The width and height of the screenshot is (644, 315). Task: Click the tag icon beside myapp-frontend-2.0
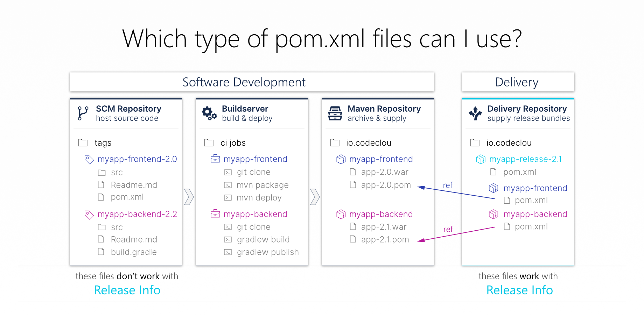point(89,160)
